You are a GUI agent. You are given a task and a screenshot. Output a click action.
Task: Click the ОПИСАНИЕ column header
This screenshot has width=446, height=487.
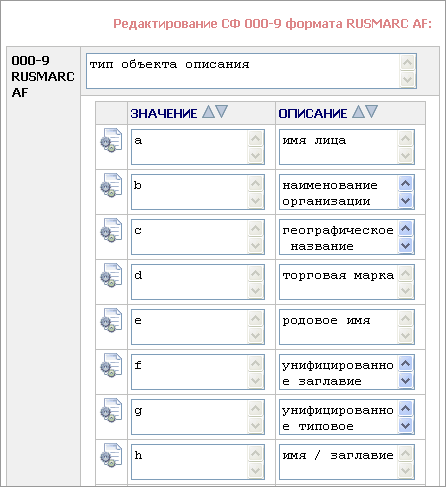[x=313, y=114]
